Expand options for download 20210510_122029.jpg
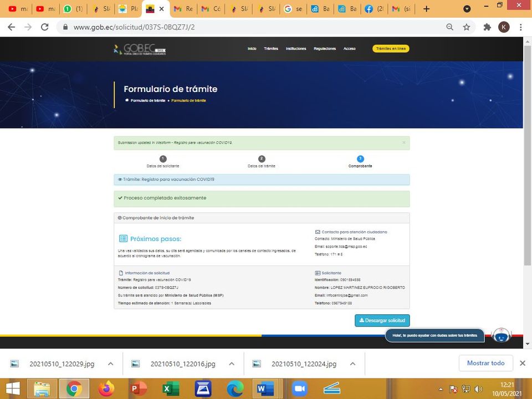 point(110,364)
